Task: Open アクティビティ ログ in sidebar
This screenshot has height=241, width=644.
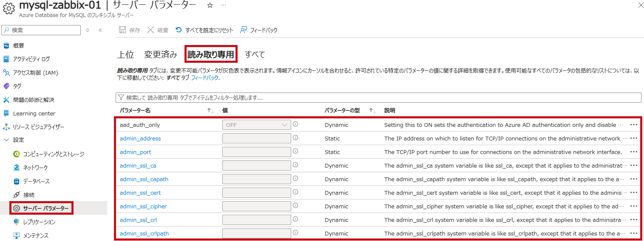Action: tap(31, 59)
